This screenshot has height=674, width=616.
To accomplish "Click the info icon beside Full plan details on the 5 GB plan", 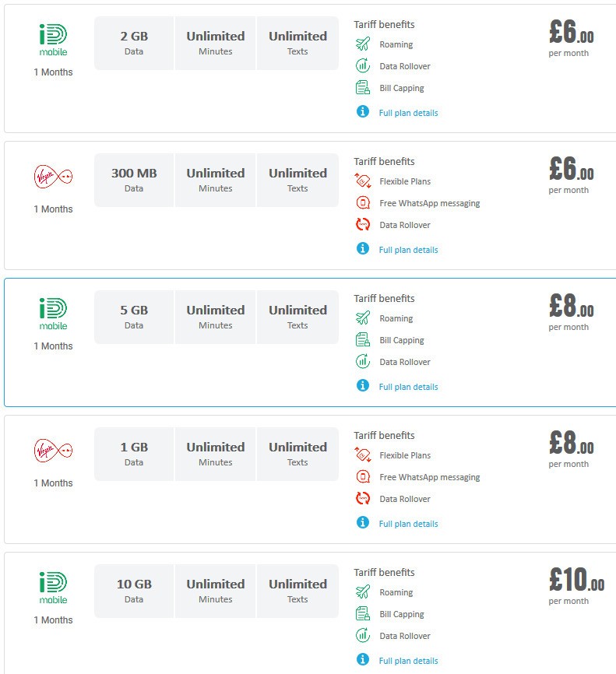I will tap(362, 386).
